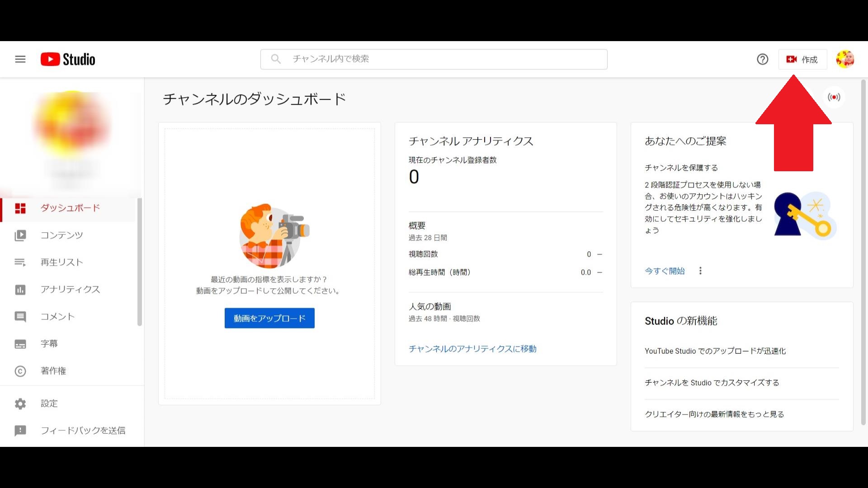Expand the three-dot menu beside 今すぐ開始
The image size is (868, 488).
click(x=700, y=271)
